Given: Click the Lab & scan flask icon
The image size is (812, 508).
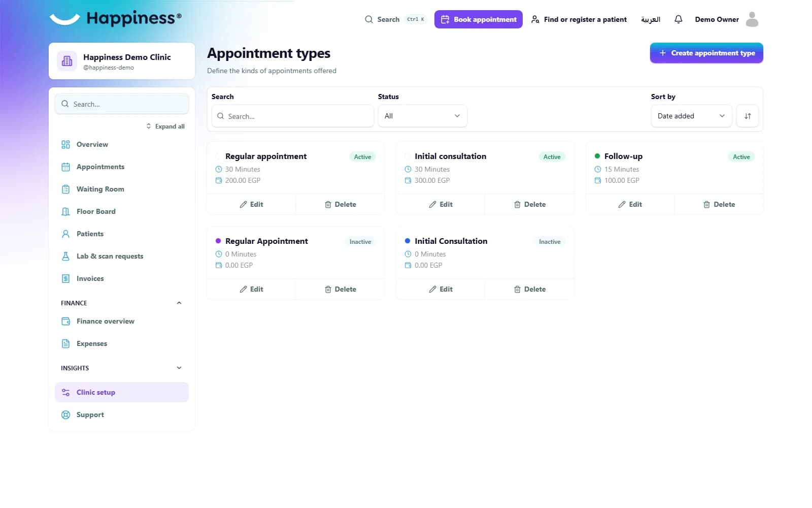Looking at the screenshot, I should [x=65, y=256].
